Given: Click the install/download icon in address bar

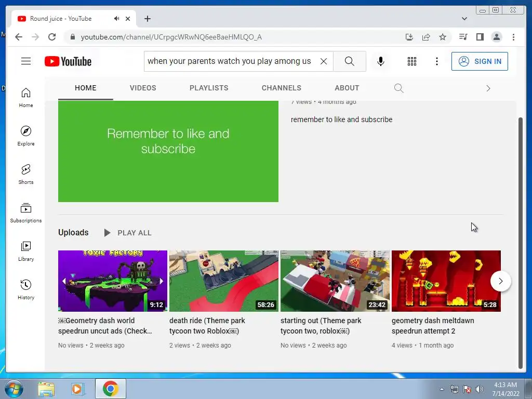Looking at the screenshot, I should [409, 37].
